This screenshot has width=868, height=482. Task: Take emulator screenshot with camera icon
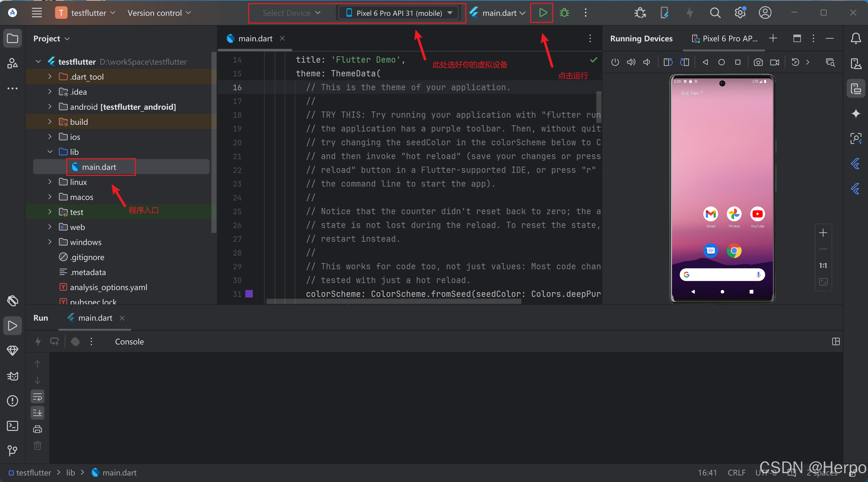coord(758,62)
